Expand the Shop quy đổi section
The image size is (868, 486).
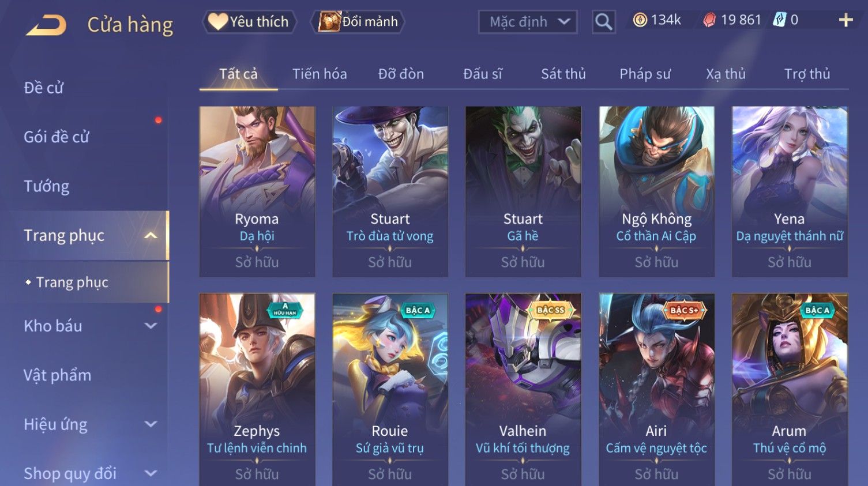(x=151, y=473)
